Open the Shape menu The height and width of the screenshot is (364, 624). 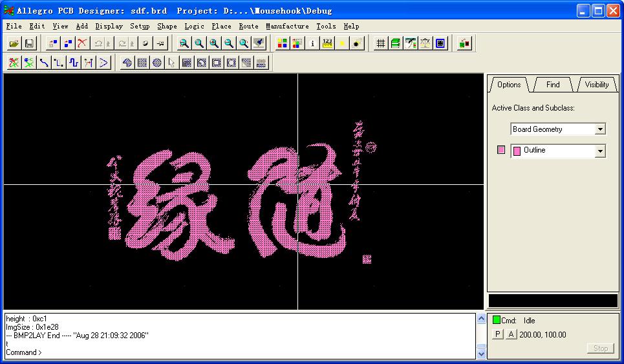pyautogui.click(x=167, y=27)
